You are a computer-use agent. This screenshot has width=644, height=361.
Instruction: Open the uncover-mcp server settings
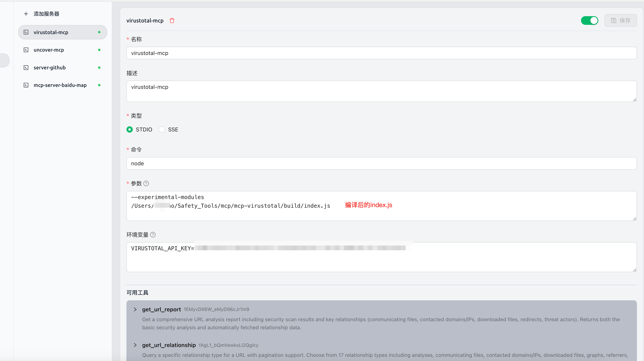pyautogui.click(x=49, y=50)
